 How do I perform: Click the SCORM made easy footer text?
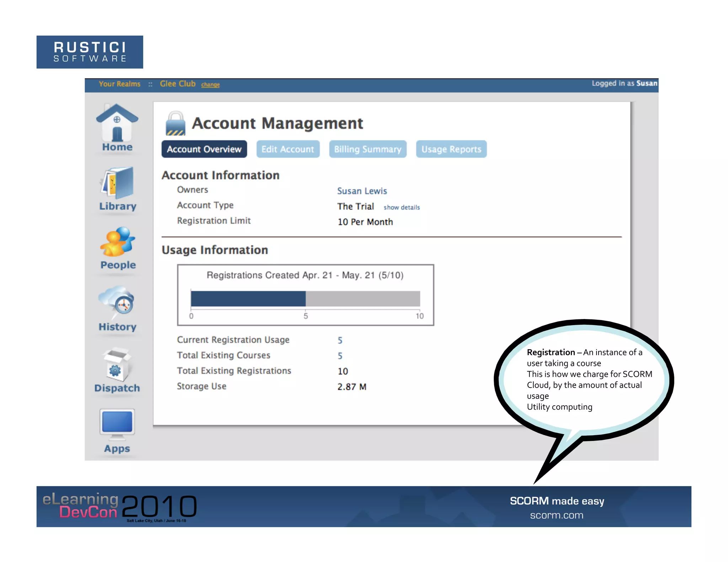557,501
